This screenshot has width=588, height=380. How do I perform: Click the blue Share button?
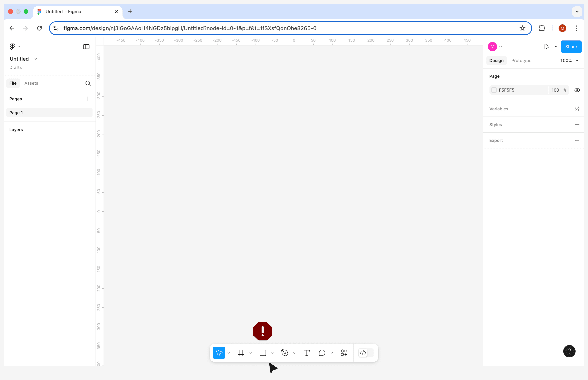click(x=571, y=47)
